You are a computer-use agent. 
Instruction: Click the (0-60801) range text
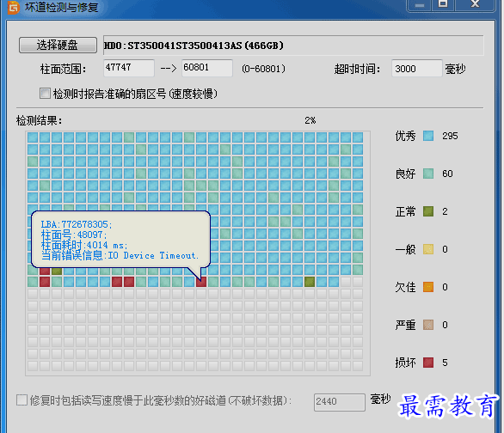click(263, 69)
